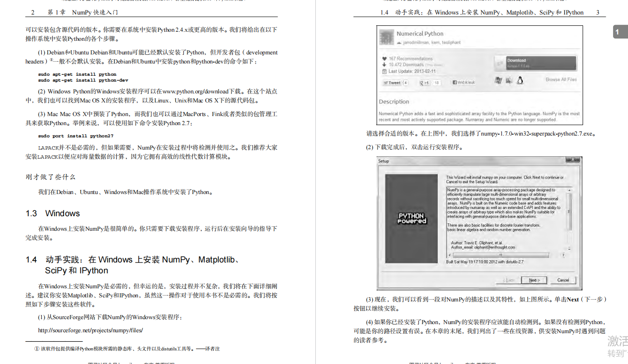This screenshot has width=628, height=364.
Task: Click the 'Last Update: 2013-02-11' text
Action: coord(412,71)
